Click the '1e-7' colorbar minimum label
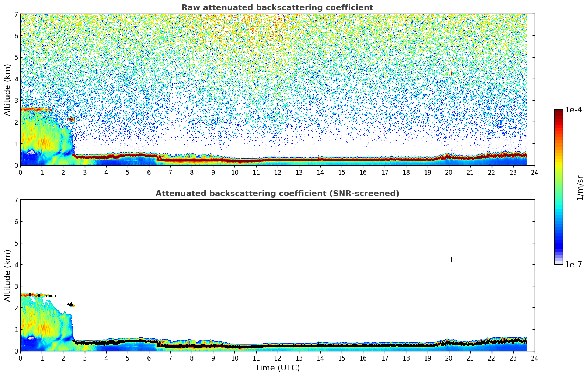The height and width of the screenshot is (376, 588). pos(573,265)
